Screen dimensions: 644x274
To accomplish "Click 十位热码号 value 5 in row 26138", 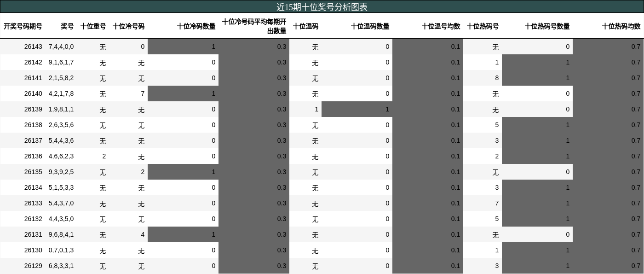I will 497,125.
